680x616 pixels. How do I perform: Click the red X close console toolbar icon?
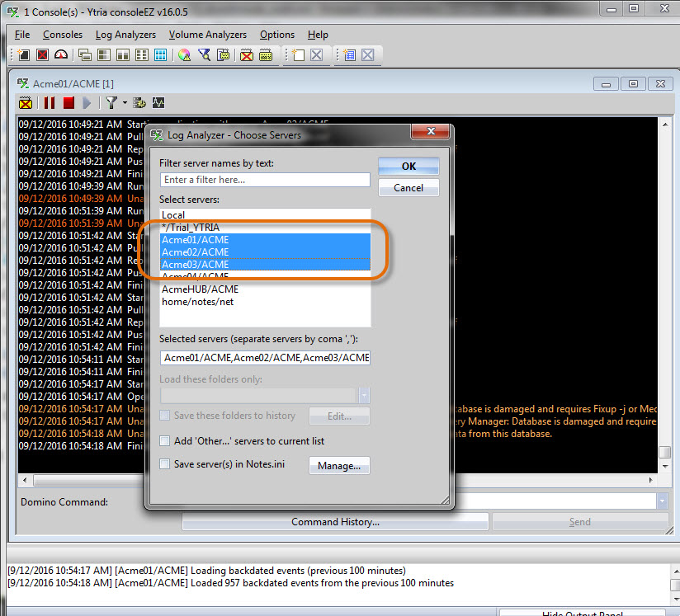pos(43,55)
